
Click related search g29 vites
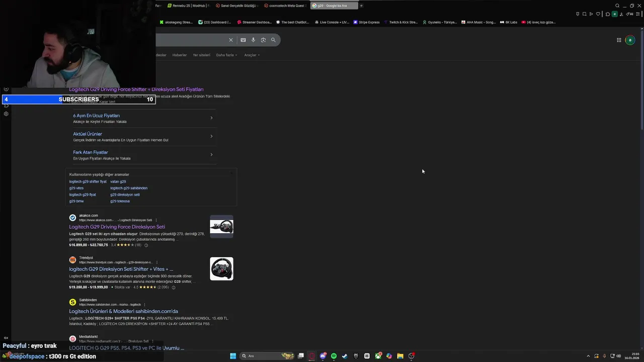pos(76,188)
